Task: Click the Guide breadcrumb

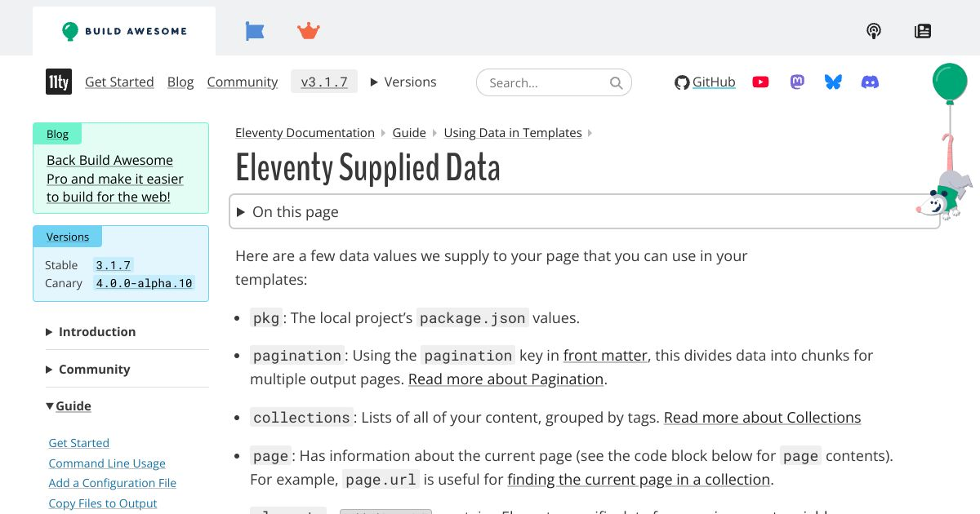Action: (409, 132)
